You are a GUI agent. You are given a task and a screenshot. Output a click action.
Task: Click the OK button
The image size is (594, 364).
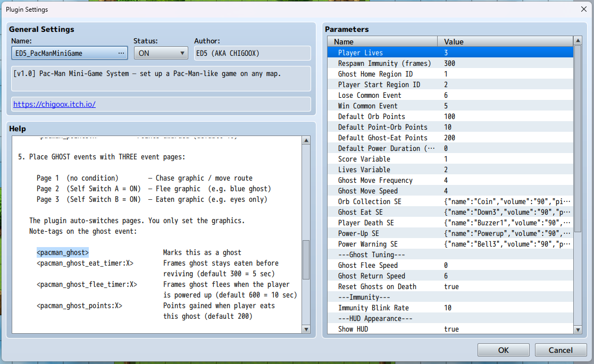[504, 350]
